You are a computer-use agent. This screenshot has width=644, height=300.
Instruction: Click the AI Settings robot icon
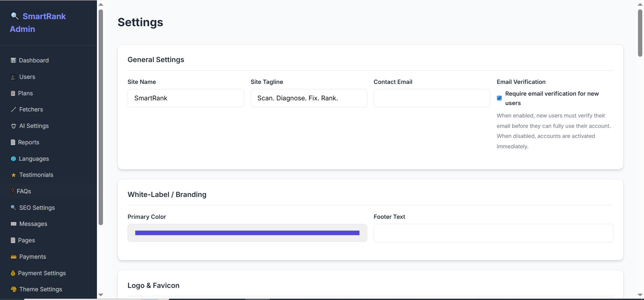(13, 126)
